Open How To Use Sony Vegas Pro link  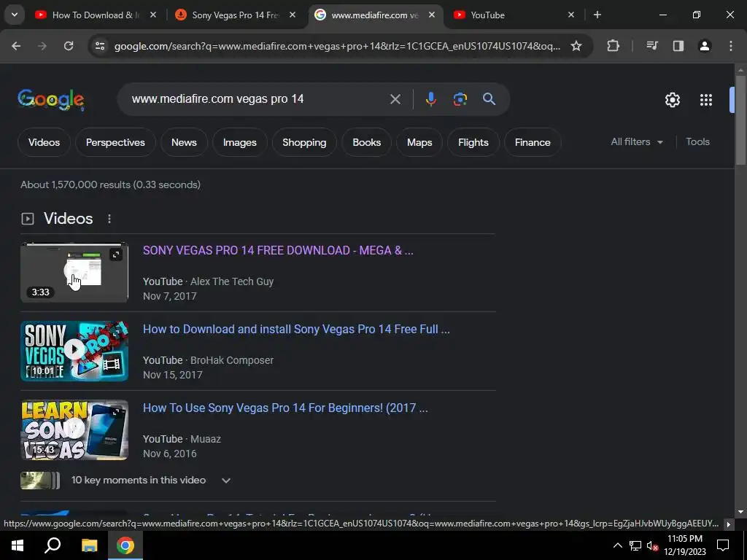[285, 408]
